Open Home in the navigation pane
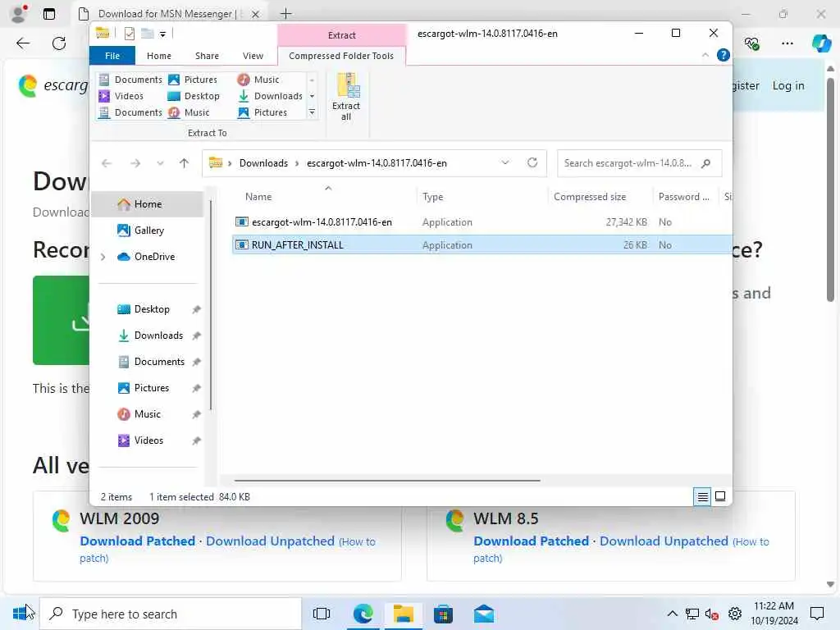This screenshot has width=840, height=630. pyautogui.click(x=148, y=204)
